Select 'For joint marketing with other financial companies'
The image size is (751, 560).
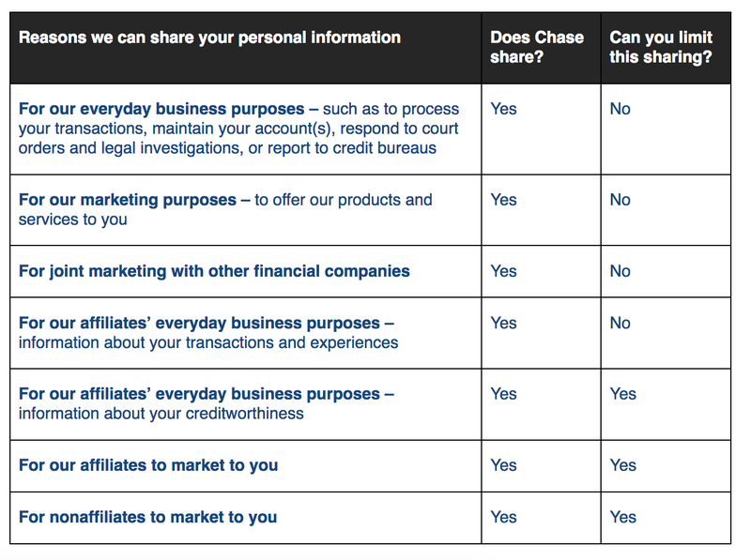(x=214, y=271)
